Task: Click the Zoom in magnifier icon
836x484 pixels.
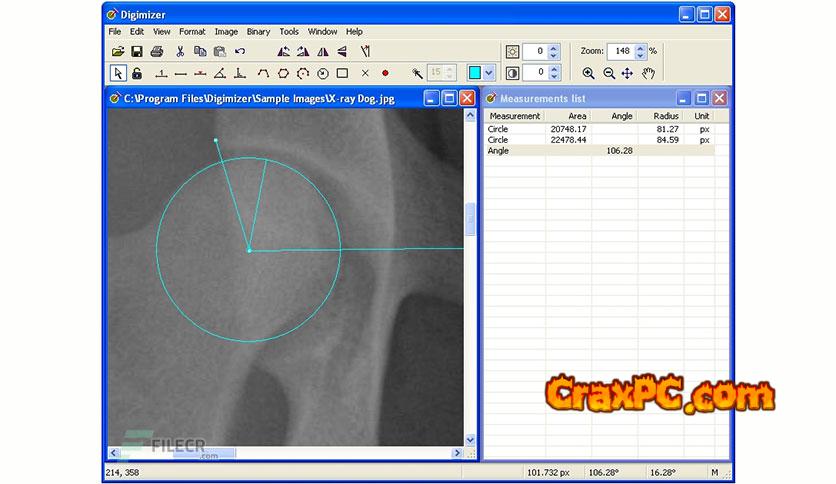Action: click(588, 73)
